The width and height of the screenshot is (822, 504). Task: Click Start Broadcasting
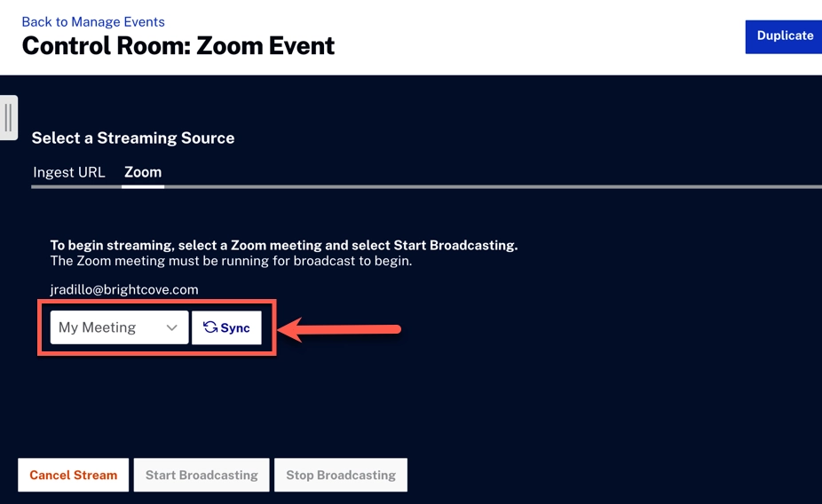click(x=202, y=475)
